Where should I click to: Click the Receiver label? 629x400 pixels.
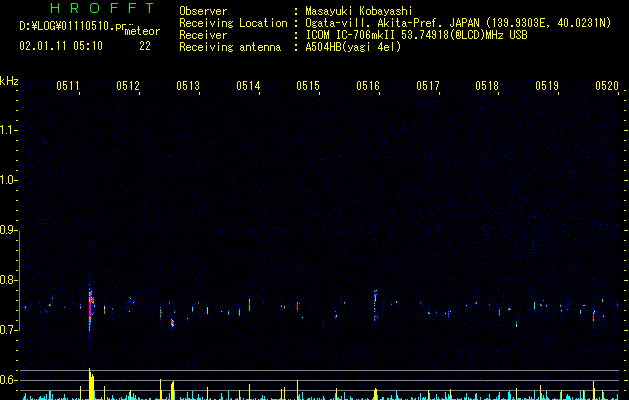tap(203, 35)
